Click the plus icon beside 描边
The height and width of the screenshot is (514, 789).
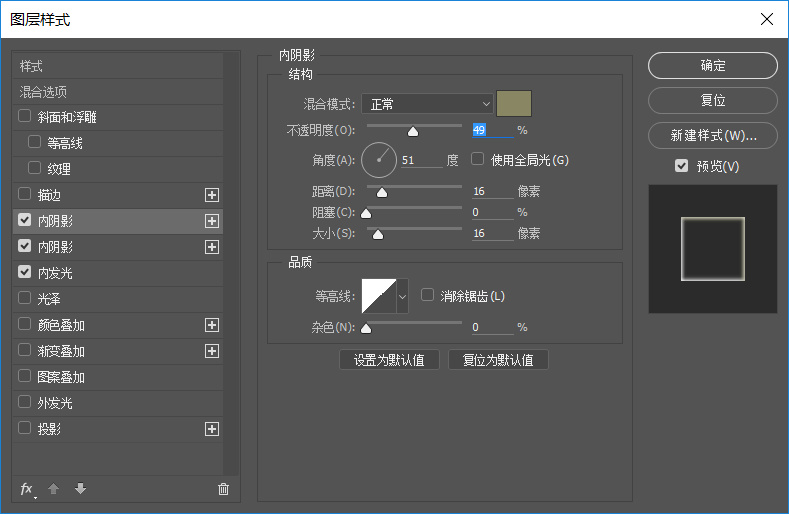pos(211,195)
